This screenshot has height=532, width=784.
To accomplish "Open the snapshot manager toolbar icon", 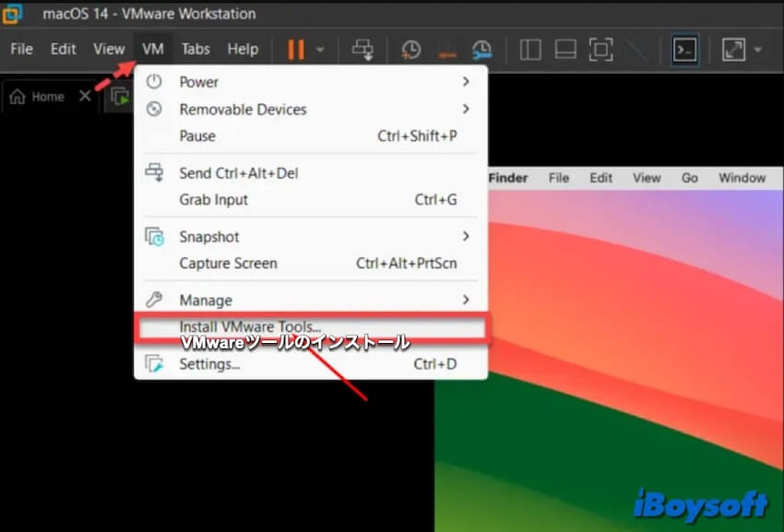I will click(x=482, y=50).
